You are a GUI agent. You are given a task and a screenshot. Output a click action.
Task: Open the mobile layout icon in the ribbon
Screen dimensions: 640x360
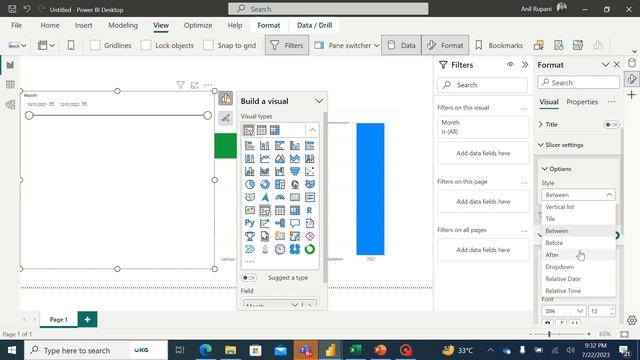[71, 45]
